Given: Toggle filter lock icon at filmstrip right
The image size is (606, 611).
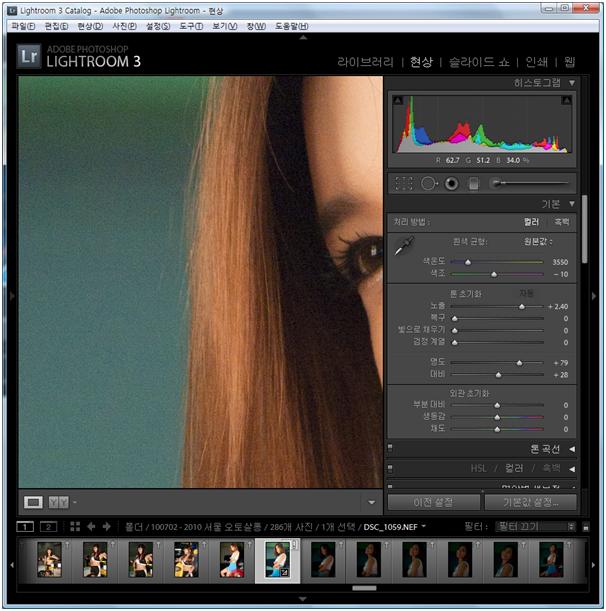Looking at the screenshot, I should [x=585, y=527].
